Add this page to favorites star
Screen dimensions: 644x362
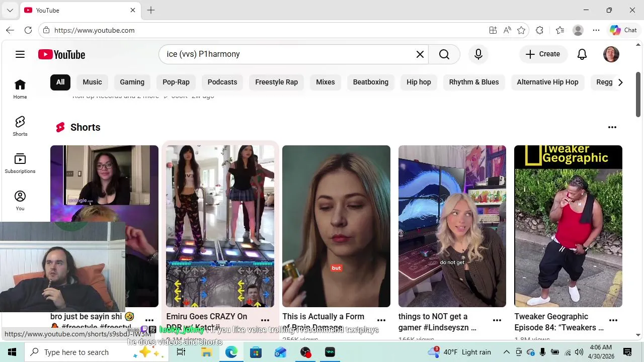[x=521, y=30]
